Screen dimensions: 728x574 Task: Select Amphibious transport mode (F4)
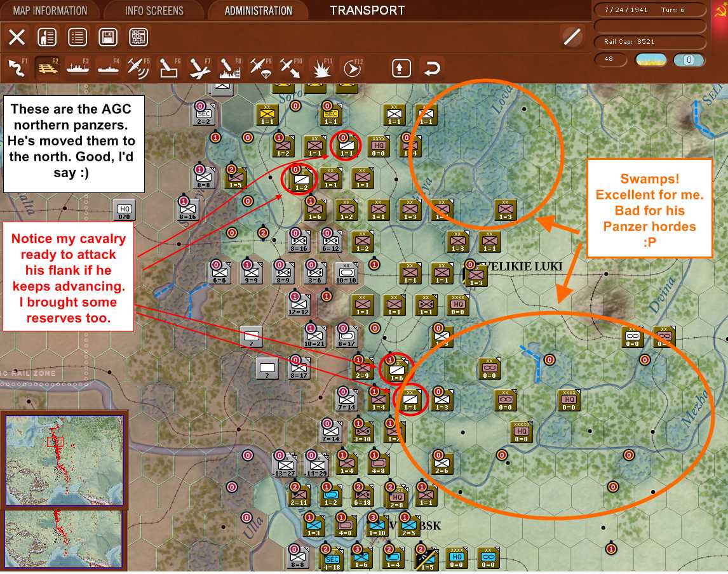click(x=108, y=68)
